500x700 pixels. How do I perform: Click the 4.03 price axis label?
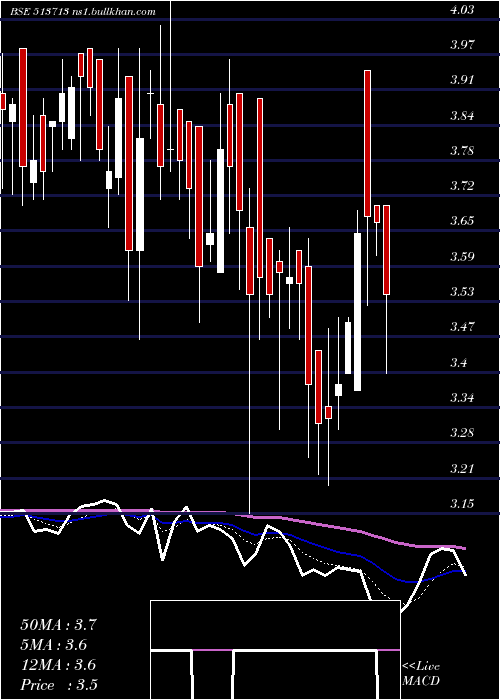462,10
